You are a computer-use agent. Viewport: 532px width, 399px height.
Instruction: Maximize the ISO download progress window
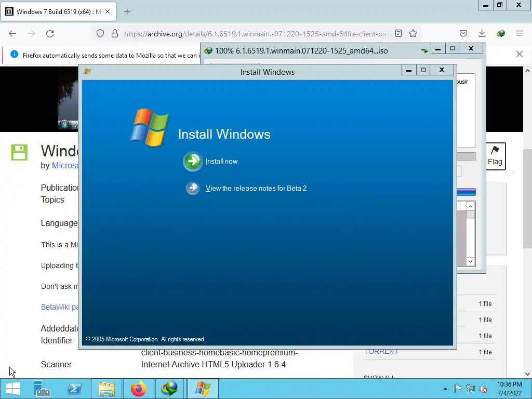[x=453, y=49]
